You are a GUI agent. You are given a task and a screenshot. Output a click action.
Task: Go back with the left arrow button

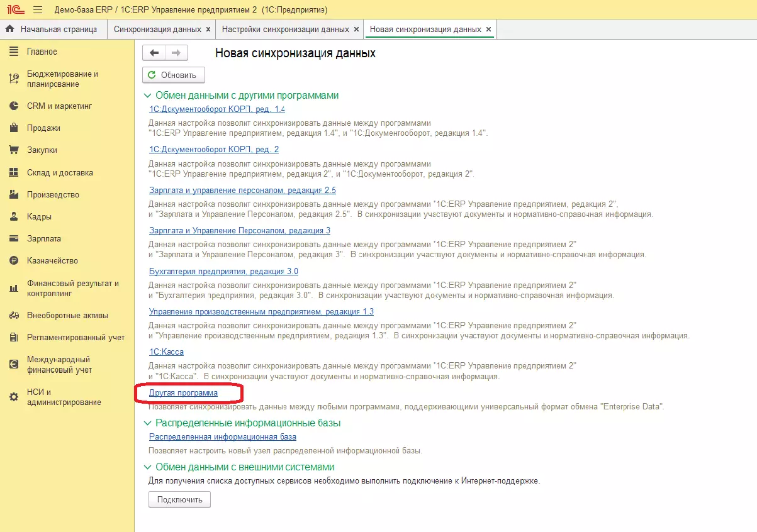click(x=154, y=53)
